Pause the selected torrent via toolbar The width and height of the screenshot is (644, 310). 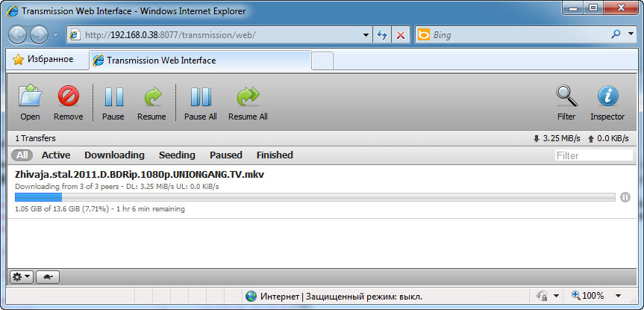click(113, 96)
